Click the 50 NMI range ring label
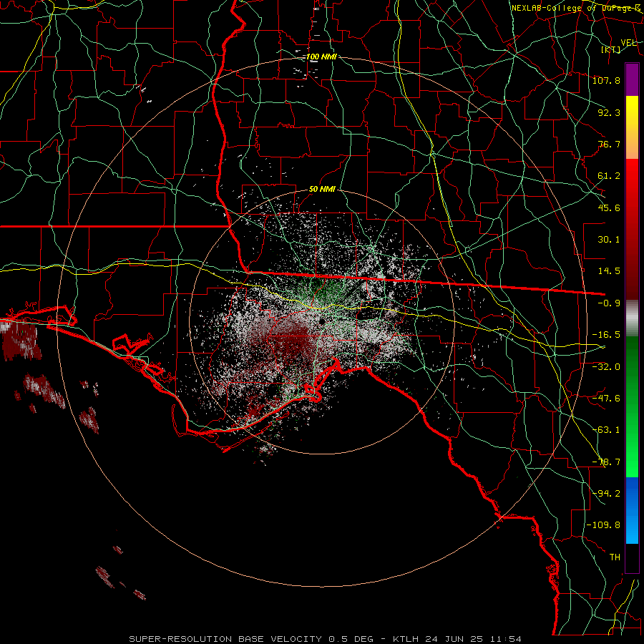This screenshot has width=644, height=644. pyautogui.click(x=323, y=190)
